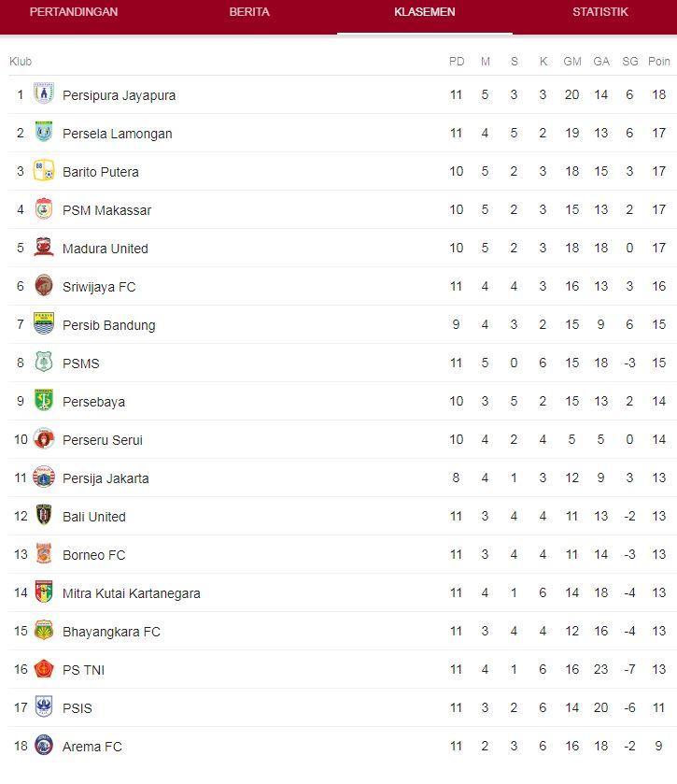Switch to the PERTANDINGAN tab

(72, 12)
